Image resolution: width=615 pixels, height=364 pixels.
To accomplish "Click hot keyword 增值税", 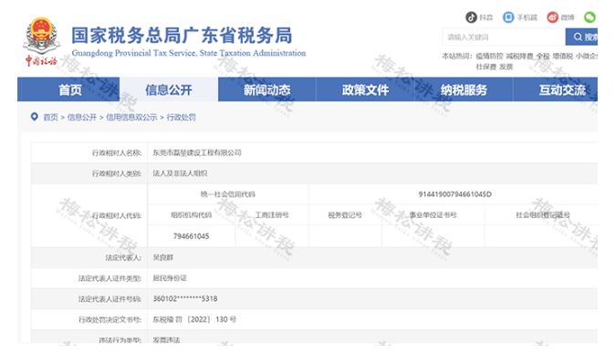I will click(x=563, y=56).
